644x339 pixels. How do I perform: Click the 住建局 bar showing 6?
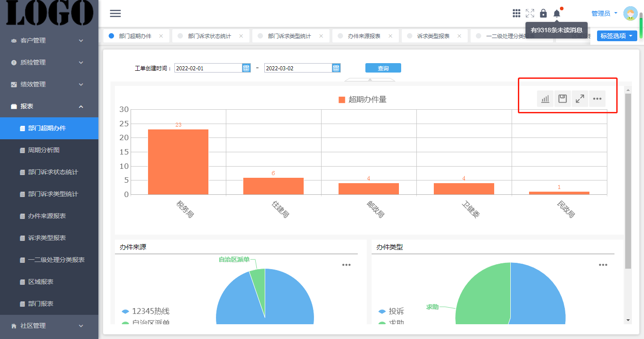click(x=273, y=186)
